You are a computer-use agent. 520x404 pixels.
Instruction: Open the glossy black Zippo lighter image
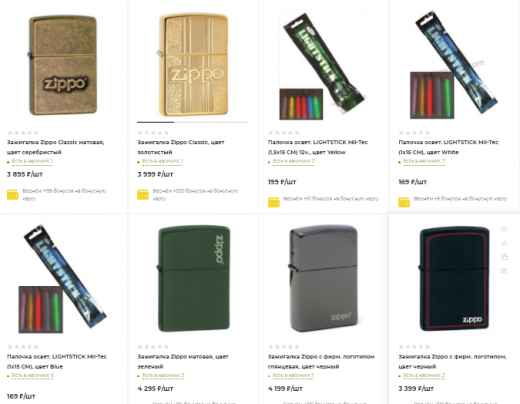pos(323,278)
